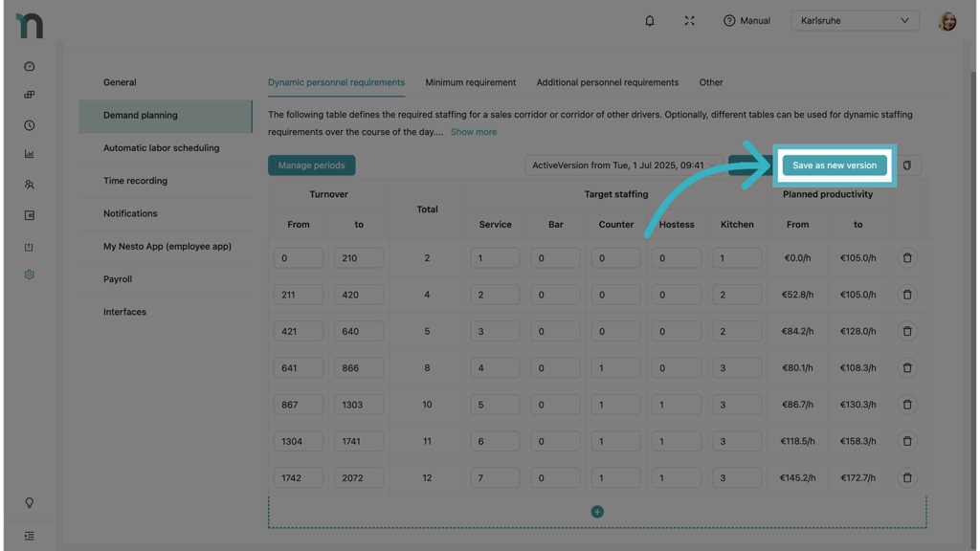The image size is (980, 551).
Task: Click the Manage periods button
Action: tap(311, 165)
